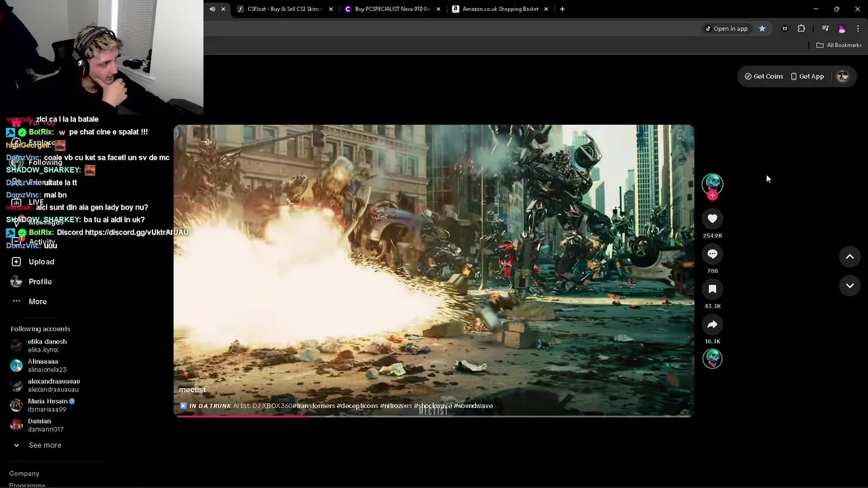
Task: Close the CSFloat tab
Action: 331,9
